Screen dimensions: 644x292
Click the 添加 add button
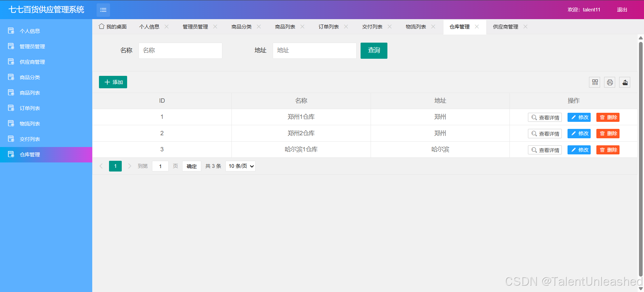coord(113,82)
